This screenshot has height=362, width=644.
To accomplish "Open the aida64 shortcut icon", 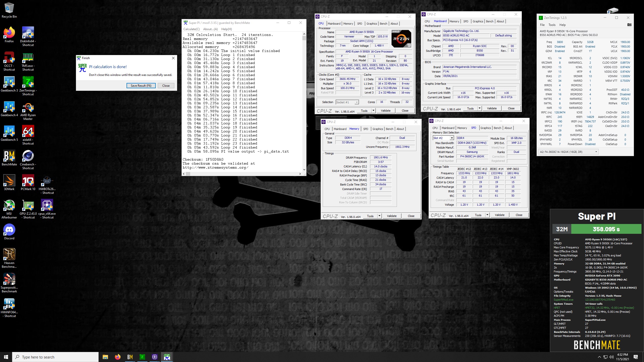I will pyautogui.click(x=28, y=135).
